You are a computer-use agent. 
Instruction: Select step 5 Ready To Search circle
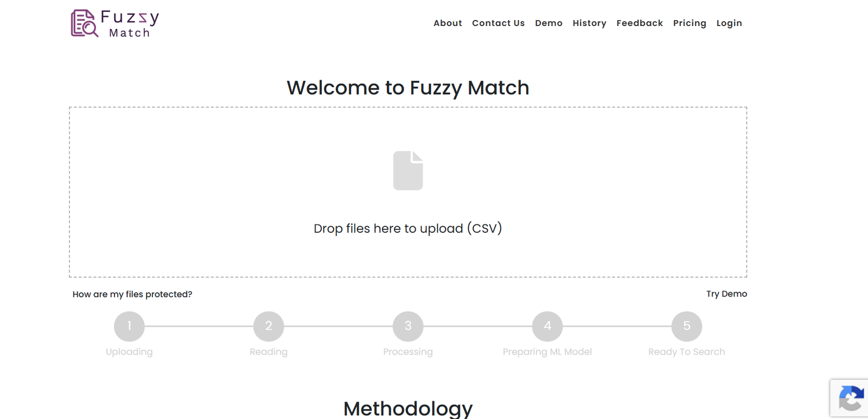coord(687,326)
